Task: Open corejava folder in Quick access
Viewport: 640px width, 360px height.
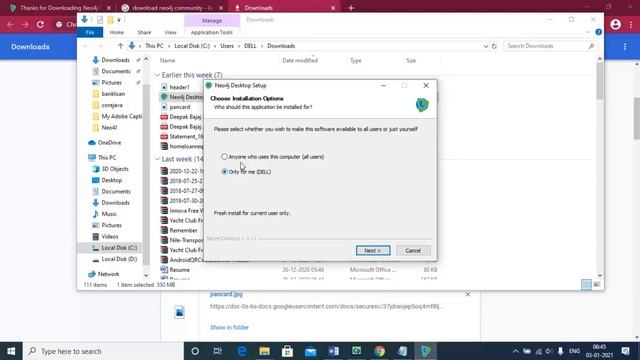Action: pos(112,105)
